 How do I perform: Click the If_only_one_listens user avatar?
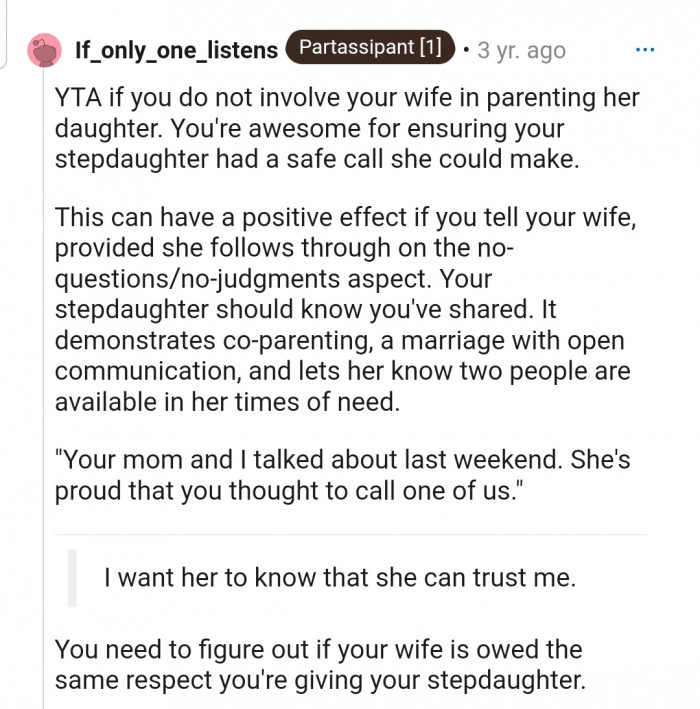point(44,49)
